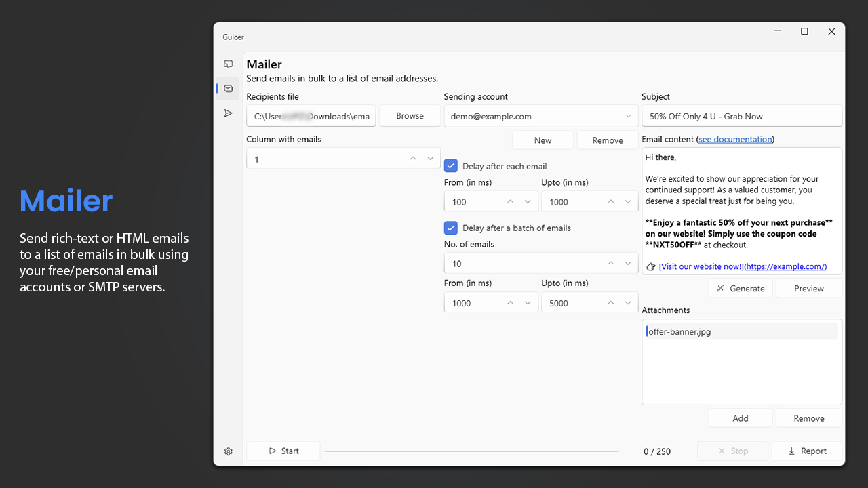The image size is (868, 488).
Task: Add an attachment
Action: coord(741,418)
